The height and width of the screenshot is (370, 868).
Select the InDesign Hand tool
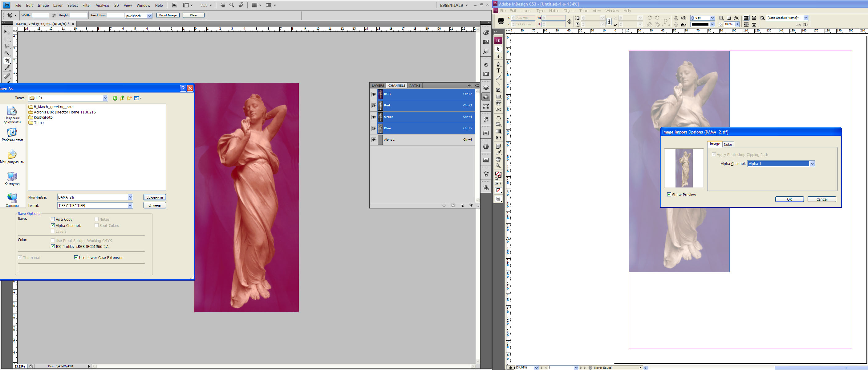(x=498, y=159)
